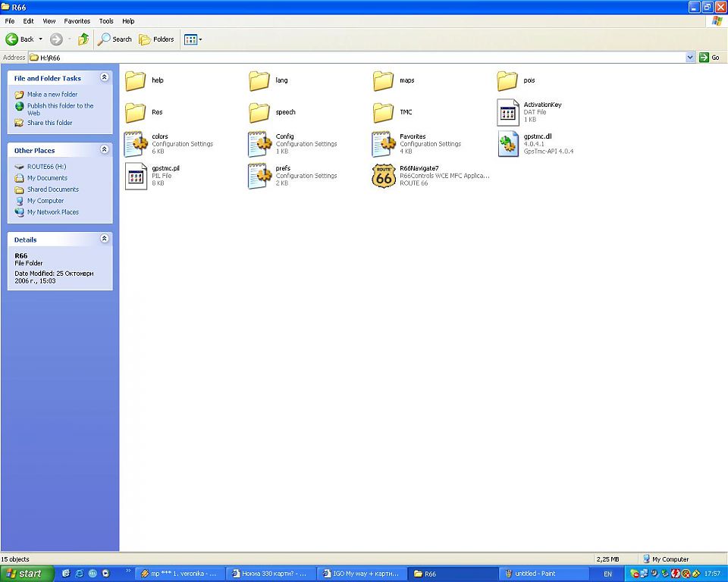Click the Back navigation button

pyautogui.click(x=20, y=39)
